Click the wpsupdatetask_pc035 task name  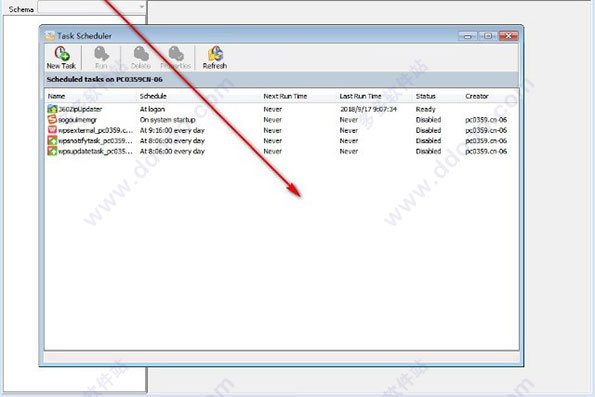click(95, 151)
